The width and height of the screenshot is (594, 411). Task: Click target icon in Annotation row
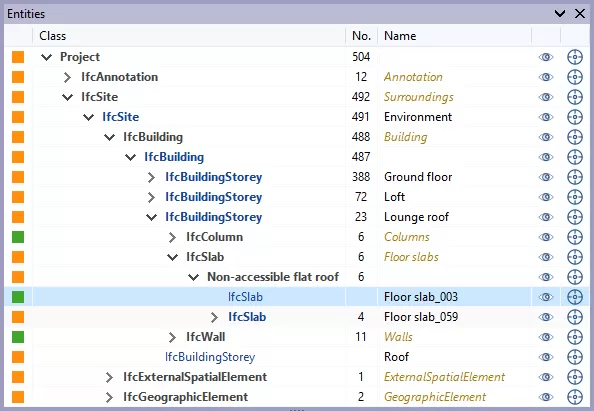point(575,77)
